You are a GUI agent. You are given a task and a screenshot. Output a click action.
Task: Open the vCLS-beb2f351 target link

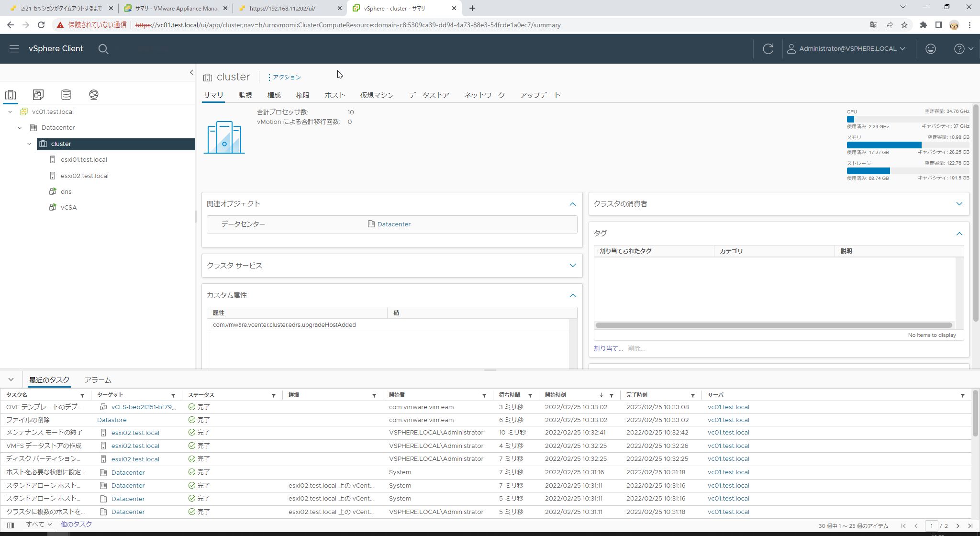pyautogui.click(x=144, y=407)
